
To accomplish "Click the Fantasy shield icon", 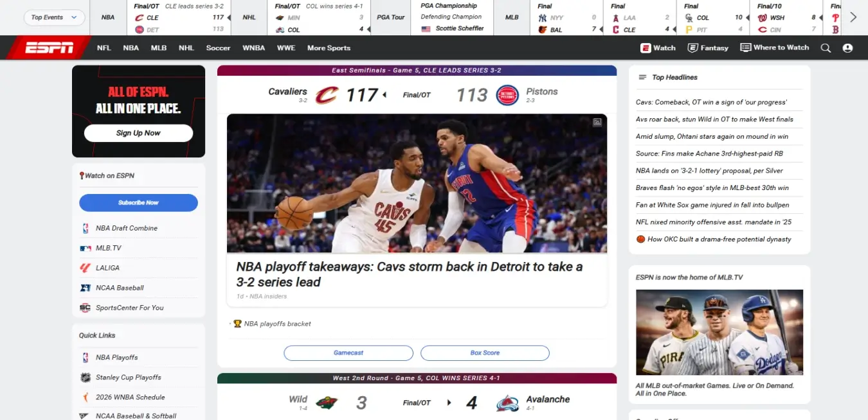I will pos(692,48).
